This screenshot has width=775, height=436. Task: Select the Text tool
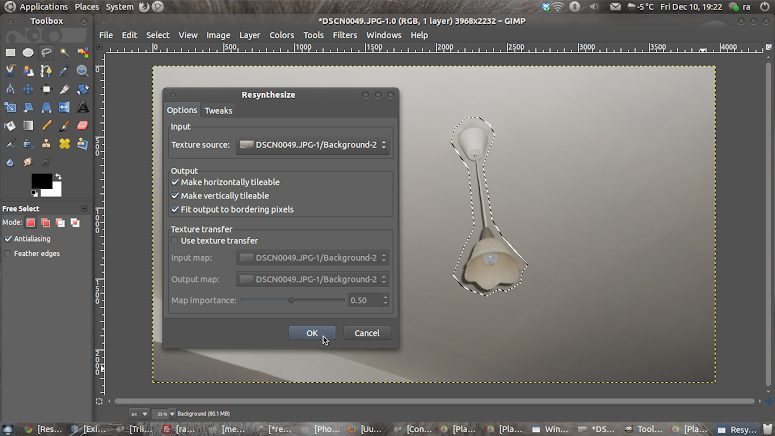click(x=83, y=107)
